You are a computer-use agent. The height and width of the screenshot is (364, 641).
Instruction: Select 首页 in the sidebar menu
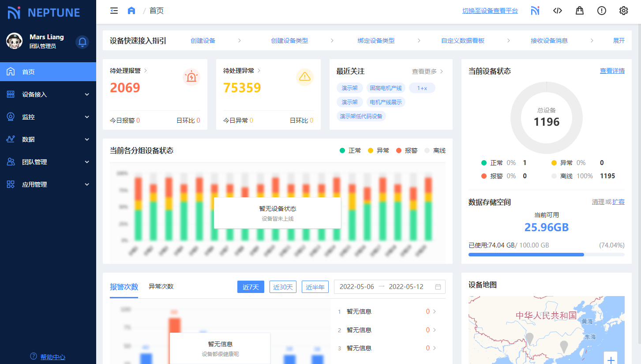tap(48, 72)
